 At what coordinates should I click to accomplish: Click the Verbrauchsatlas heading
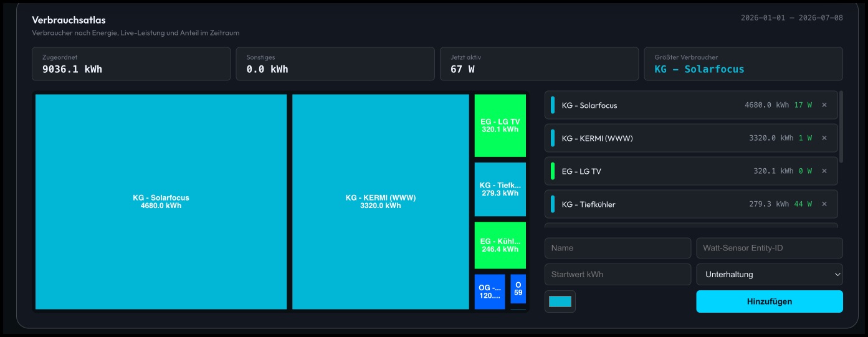pyautogui.click(x=69, y=20)
